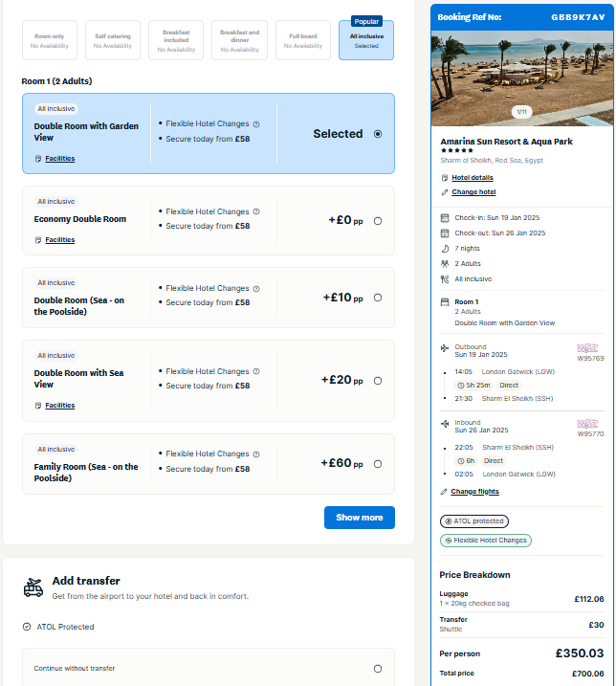Select the Family Room (Sea - on the Poolside) radio
616x686 pixels.
(x=378, y=464)
